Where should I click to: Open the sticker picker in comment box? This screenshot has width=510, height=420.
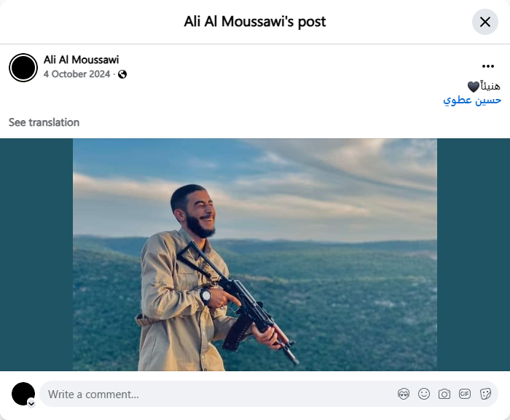485,394
